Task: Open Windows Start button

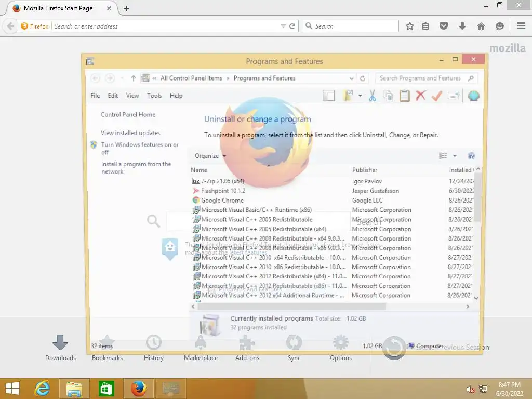Action: click(13, 389)
